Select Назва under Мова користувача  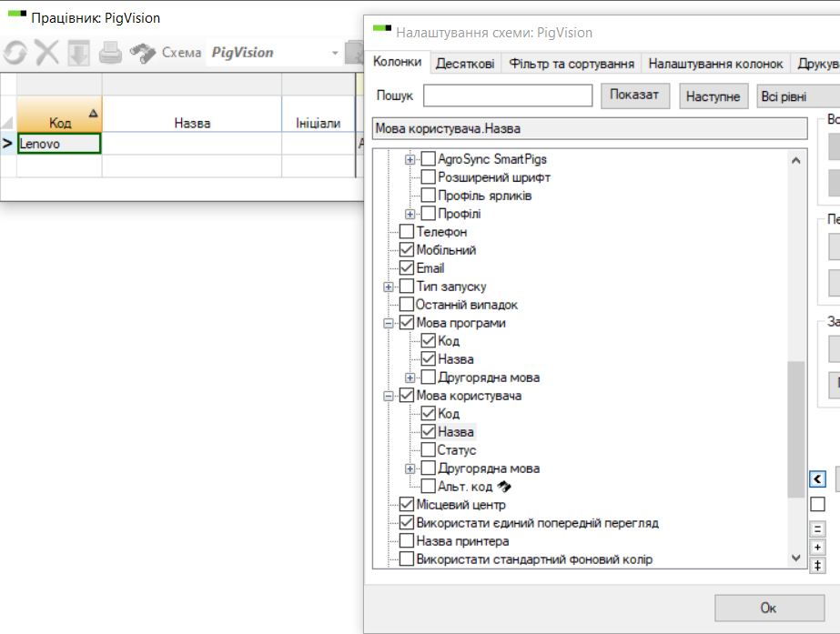[x=456, y=431]
